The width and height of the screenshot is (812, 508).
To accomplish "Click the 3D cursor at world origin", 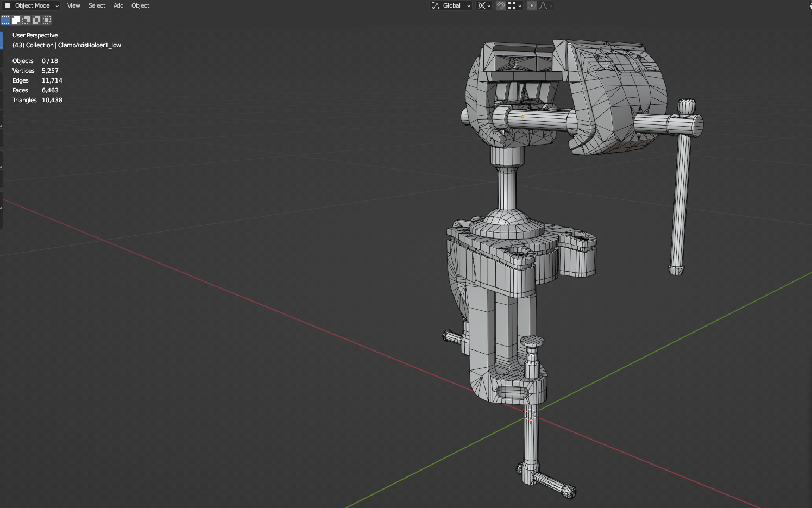I will click(530, 415).
